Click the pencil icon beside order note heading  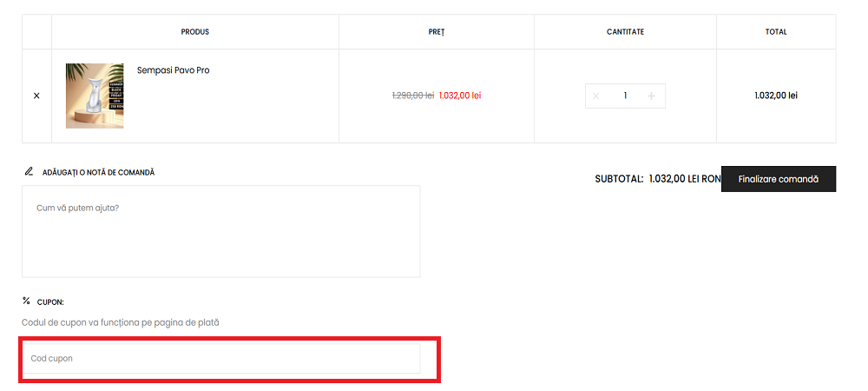tap(29, 172)
